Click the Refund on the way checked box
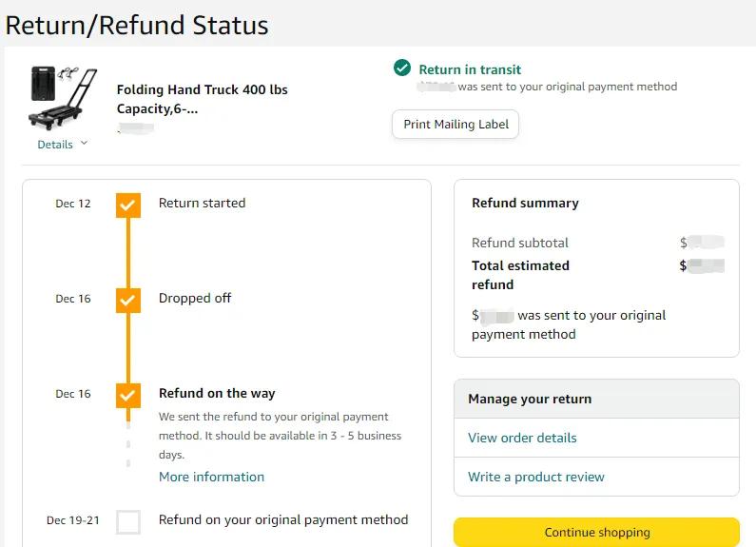756x547 pixels. [128, 395]
